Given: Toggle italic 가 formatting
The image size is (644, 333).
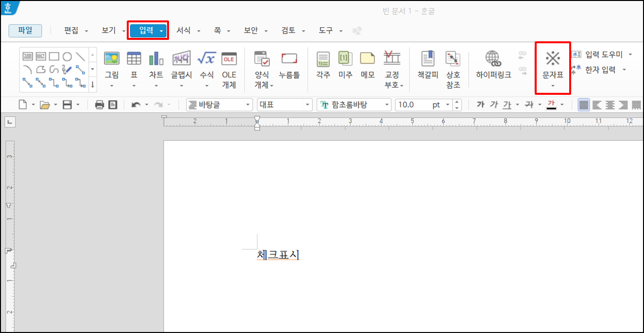Looking at the screenshot, I should coord(494,105).
